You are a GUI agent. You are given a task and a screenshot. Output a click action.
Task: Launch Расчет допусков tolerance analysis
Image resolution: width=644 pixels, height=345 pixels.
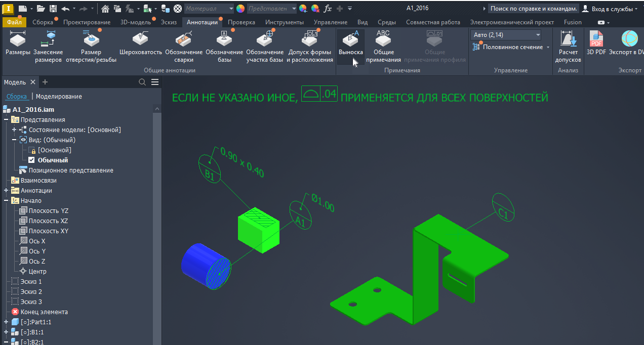[x=568, y=47]
